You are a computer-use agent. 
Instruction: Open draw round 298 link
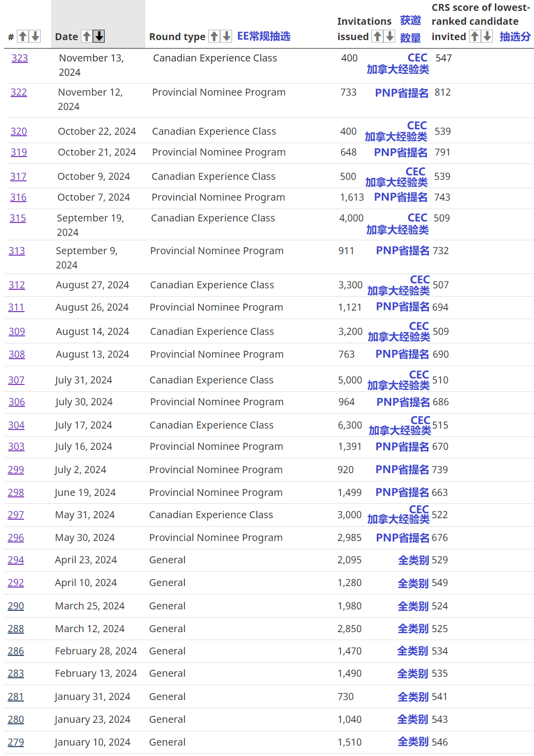(16, 492)
